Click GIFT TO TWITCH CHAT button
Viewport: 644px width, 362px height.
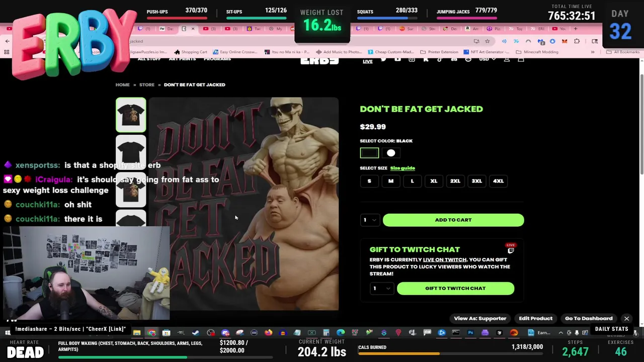coord(455,288)
